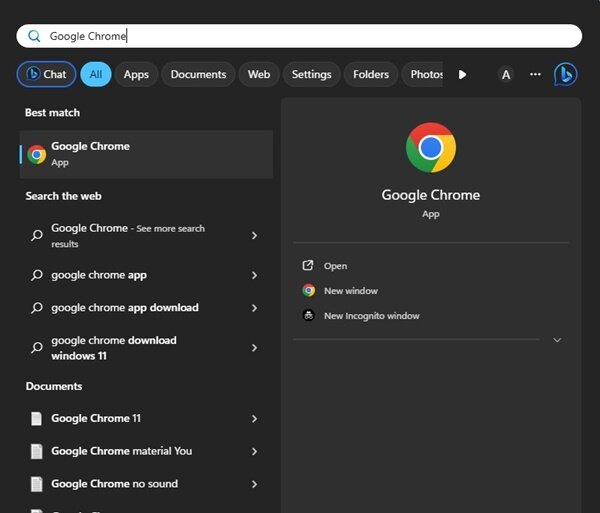
Task: Switch to the Folders filter tab
Action: [371, 74]
